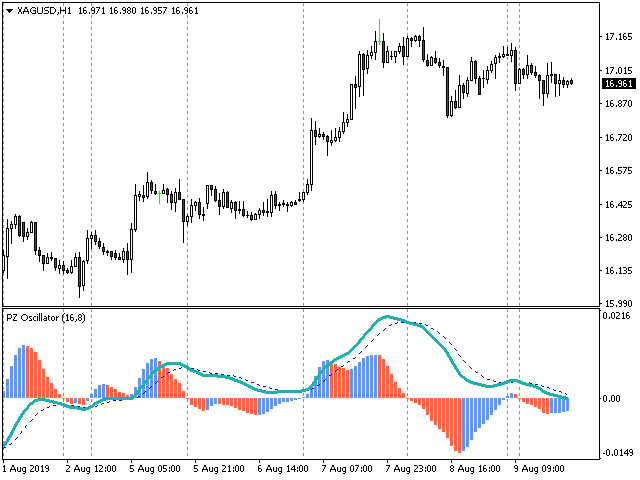Click the 17.015 price axis label
Image resolution: width=640 pixels, height=480 pixels.
pos(618,71)
